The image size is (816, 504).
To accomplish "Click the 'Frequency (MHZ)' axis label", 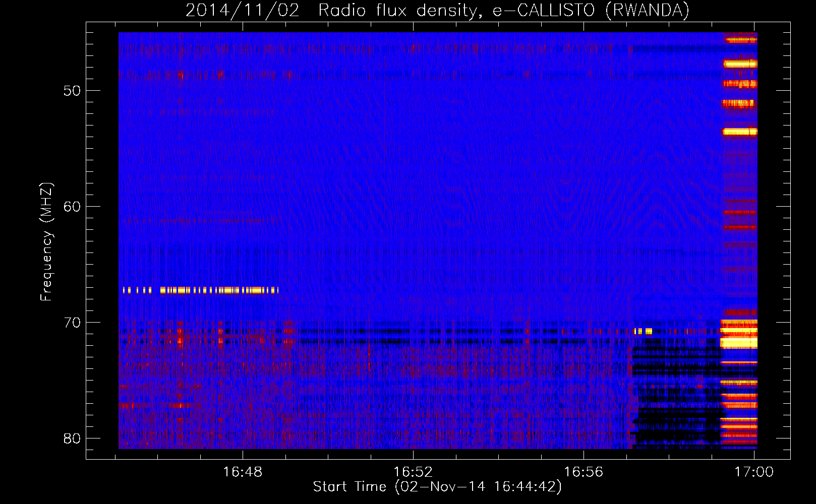I will point(46,242).
